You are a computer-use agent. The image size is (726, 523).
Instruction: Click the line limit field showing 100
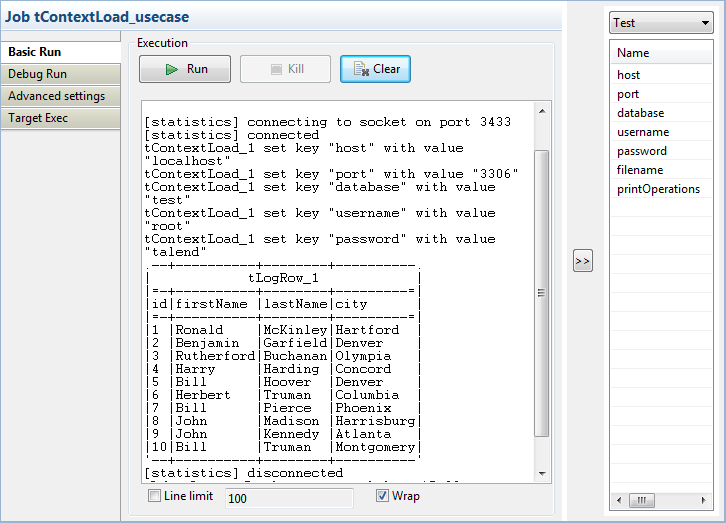(289, 498)
